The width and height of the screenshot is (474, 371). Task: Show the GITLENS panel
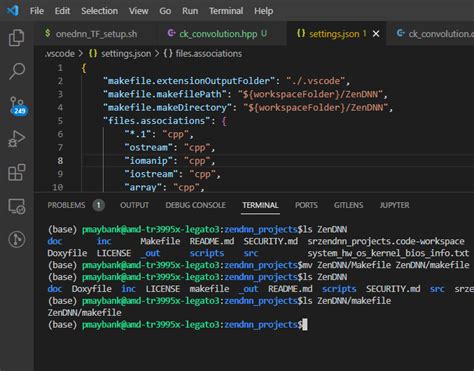tap(349, 205)
